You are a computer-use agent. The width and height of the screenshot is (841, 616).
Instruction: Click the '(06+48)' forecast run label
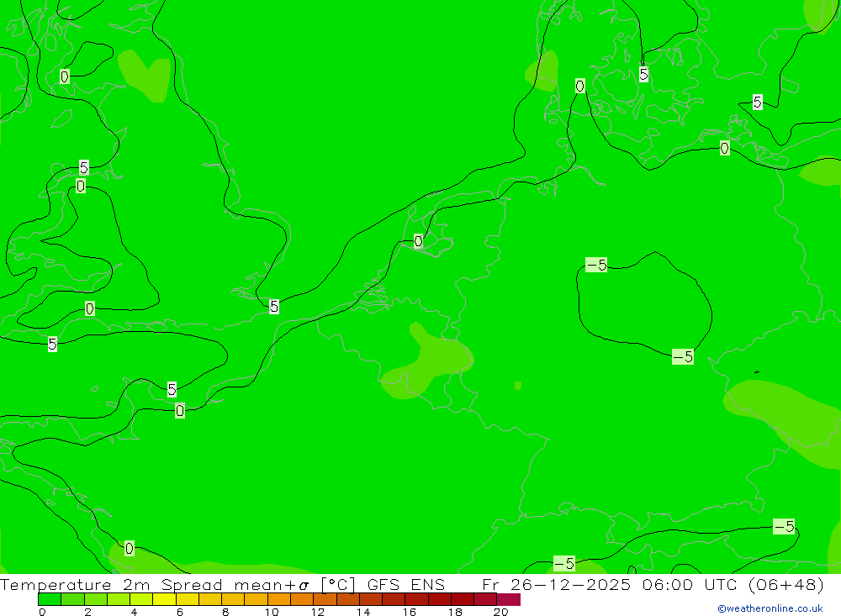pos(785,584)
